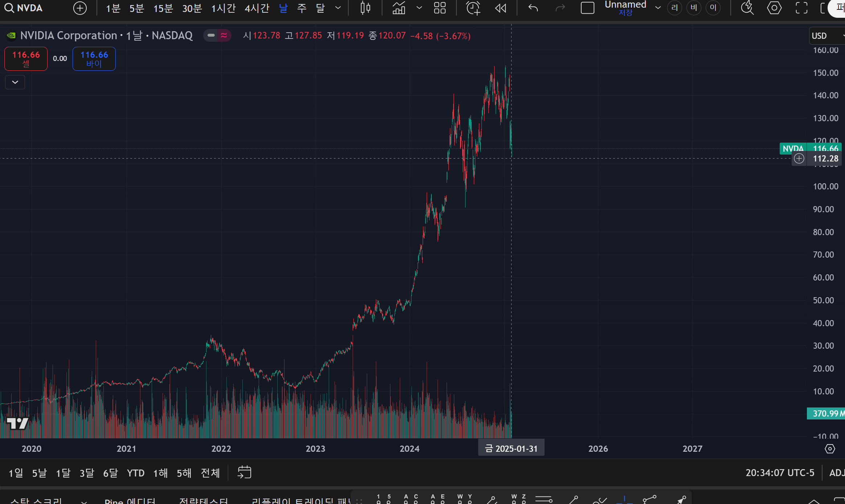The width and height of the screenshot is (845, 504).
Task: Open NVDA symbol search
Action: [x=24, y=8]
